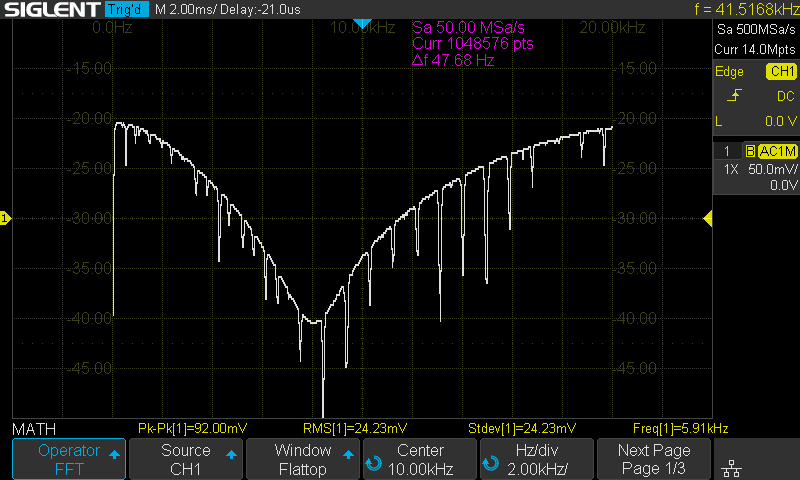
Task: Toggle the AC1M coupling badge
Action: click(777, 151)
